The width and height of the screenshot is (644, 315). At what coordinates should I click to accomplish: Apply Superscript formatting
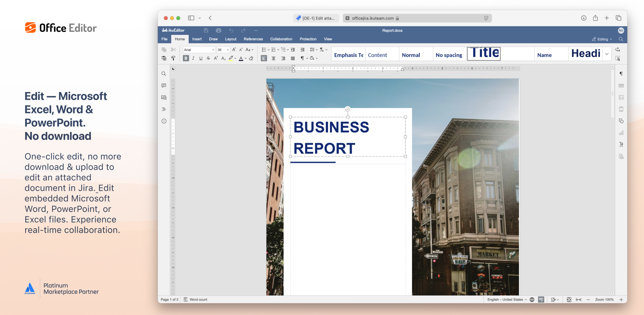tap(216, 58)
